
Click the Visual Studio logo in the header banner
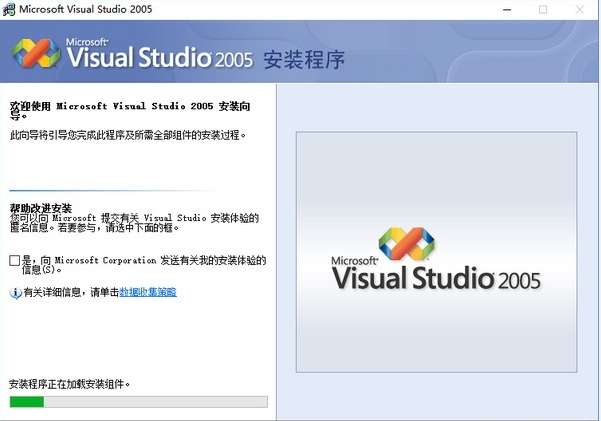coord(132,53)
